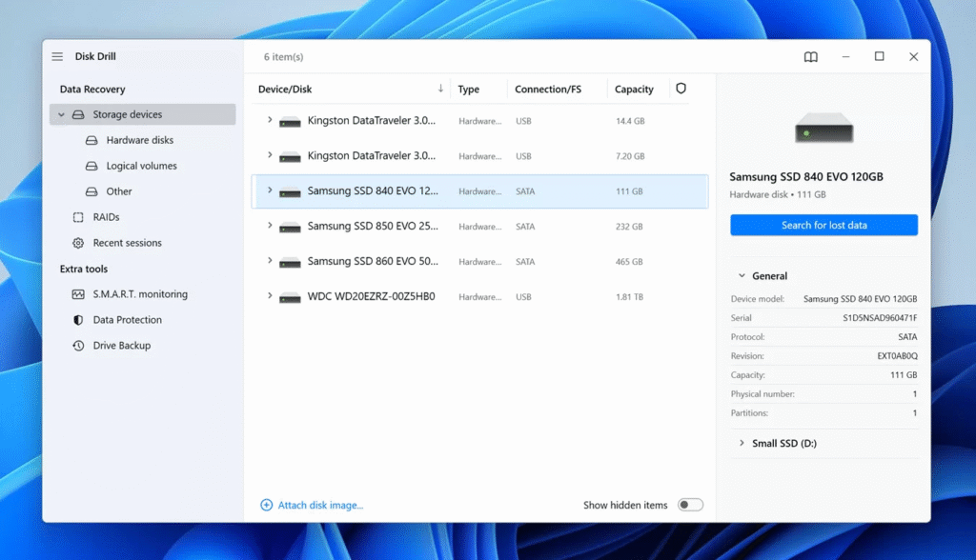This screenshot has height=560, width=976.
Task: Expand the Small SSD (D:) partition section
Action: 742,443
